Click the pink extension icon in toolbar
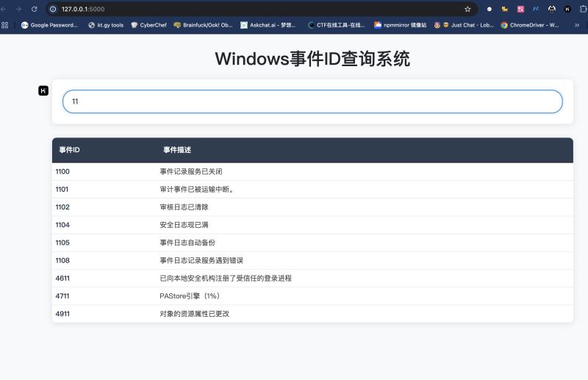The height and width of the screenshot is (380, 588). pos(520,9)
